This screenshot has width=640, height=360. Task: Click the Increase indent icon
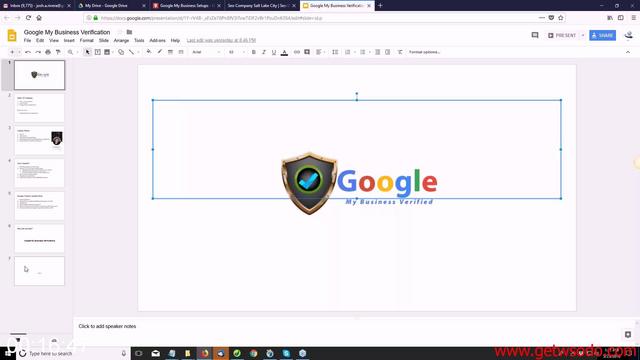point(388,52)
